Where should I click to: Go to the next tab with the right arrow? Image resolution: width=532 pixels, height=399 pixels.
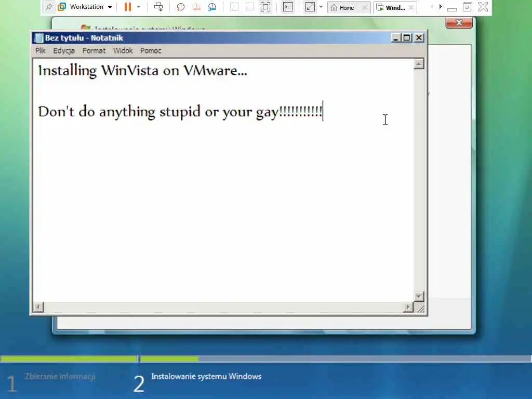pos(441,6)
